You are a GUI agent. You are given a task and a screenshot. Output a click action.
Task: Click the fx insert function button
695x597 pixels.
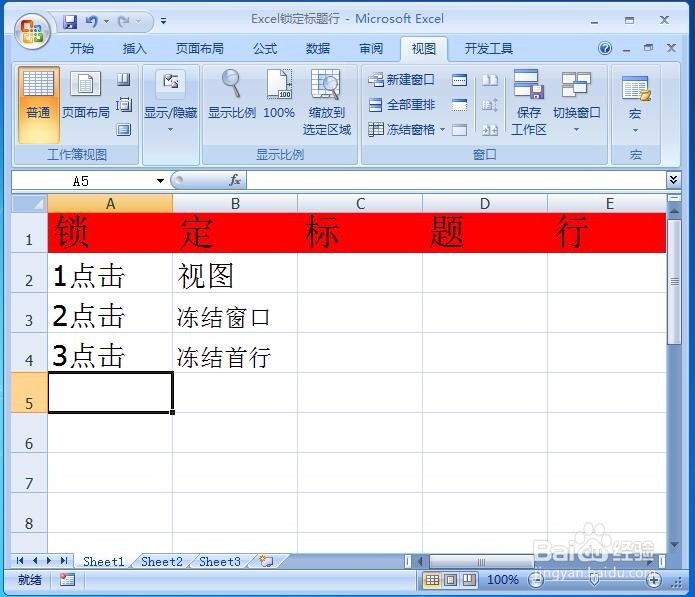pyautogui.click(x=235, y=180)
